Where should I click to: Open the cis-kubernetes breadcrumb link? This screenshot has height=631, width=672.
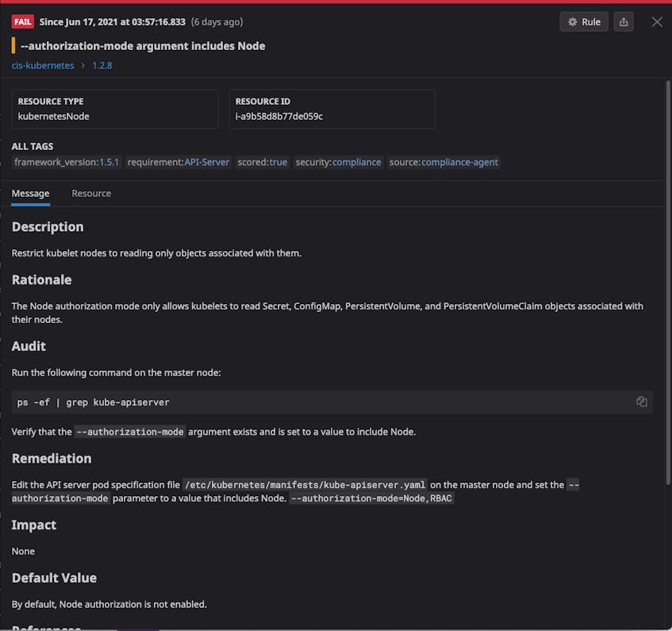click(43, 66)
